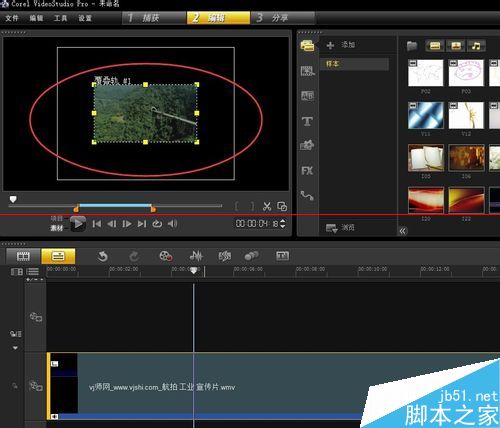Image resolution: width=500 pixels, height=428 pixels.
Task: Click the right orange trim marker
Action: [153, 209]
